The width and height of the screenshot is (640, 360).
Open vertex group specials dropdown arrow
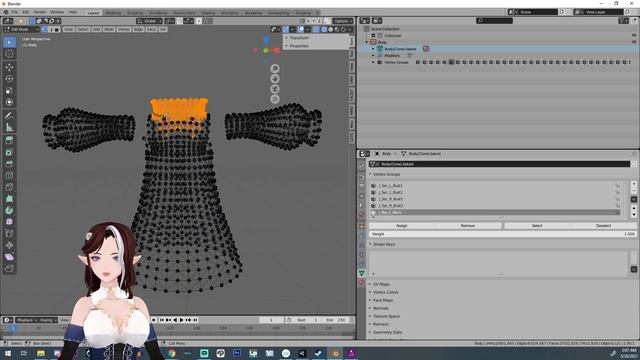coord(634,199)
